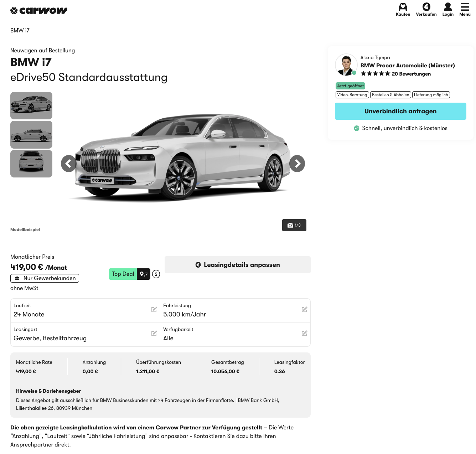Open the hamburger Menü
This screenshot has height=454, width=476.
[465, 10]
